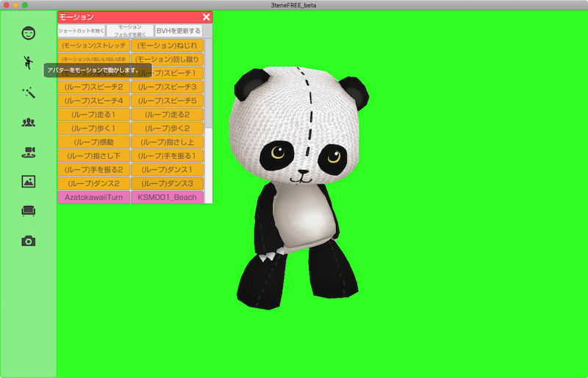Start (ループ)指さし下 loop
The image size is (588, 378).
pyautogui.click(x=94, y=156)
